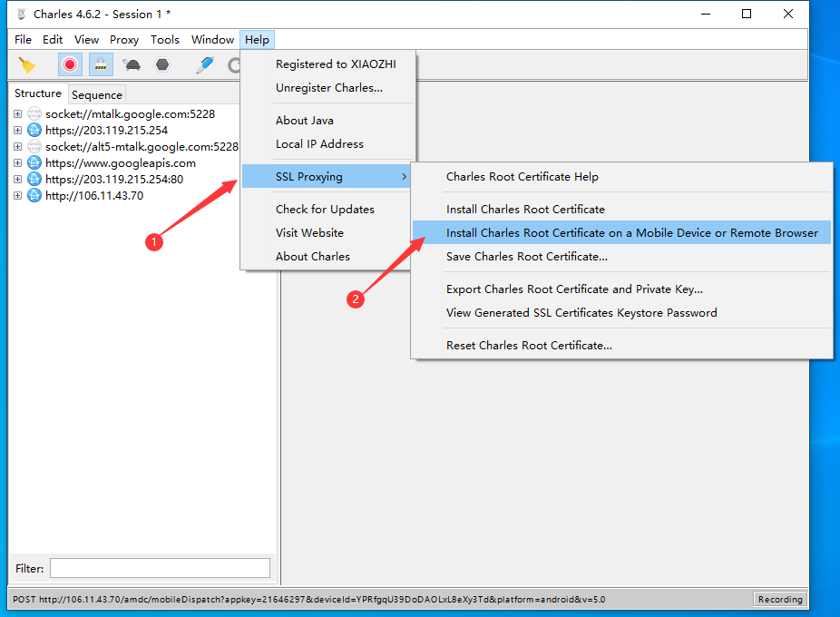Toggle the SSL Proxying lock icon
The height and width of the screenshot is (617, 840).
[x=101, y=64]
